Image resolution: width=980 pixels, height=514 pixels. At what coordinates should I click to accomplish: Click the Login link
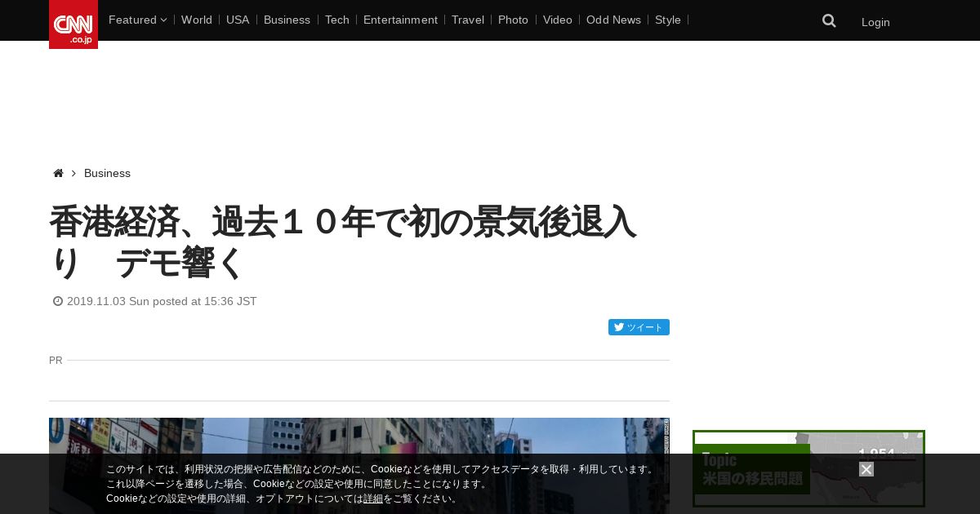point(875,22)
